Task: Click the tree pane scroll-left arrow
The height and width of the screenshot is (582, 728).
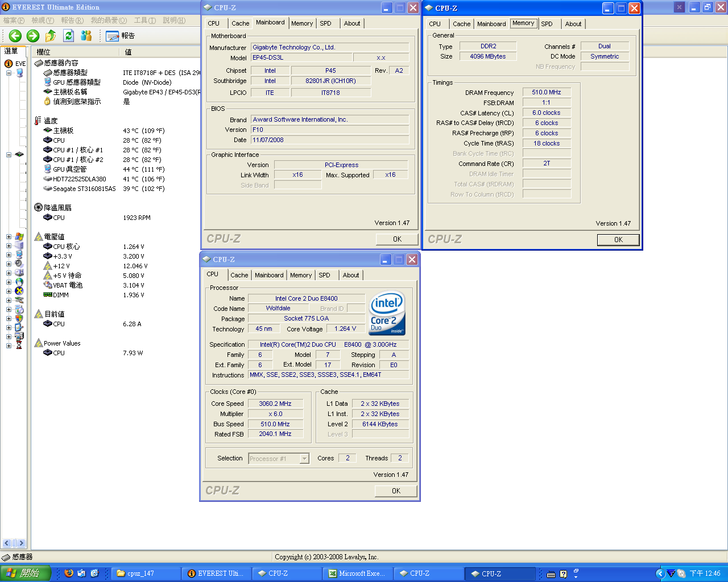Action: tap(7, 543)
